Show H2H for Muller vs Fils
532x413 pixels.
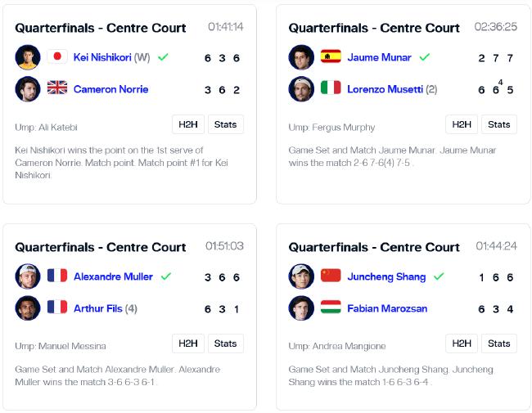188,343
